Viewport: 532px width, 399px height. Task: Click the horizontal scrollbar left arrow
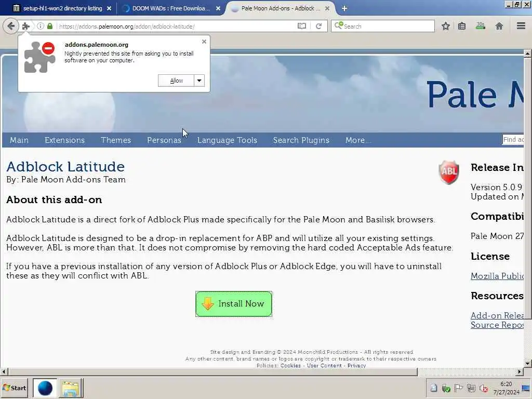(4, 372)
